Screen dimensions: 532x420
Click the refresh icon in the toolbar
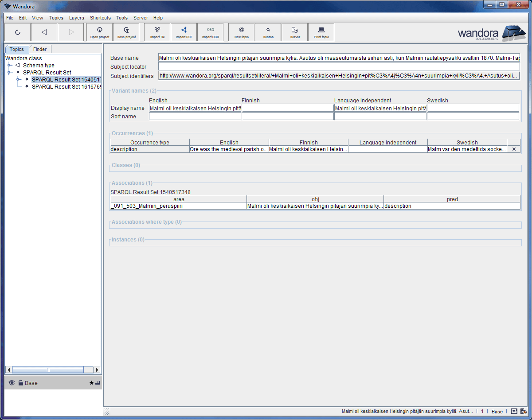(17, 31)
